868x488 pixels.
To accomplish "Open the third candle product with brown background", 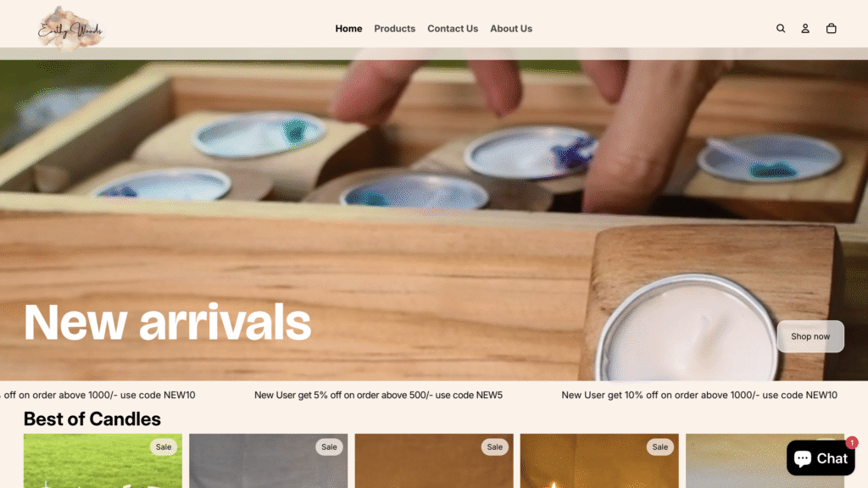I will pyautogui.click(x=434, y=461).
